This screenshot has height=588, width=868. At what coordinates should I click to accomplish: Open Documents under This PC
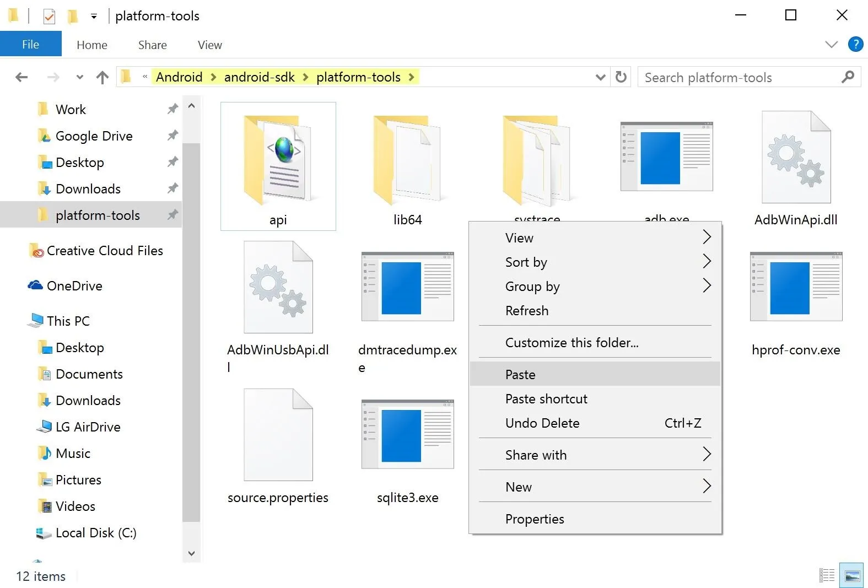click(x=80, y=374)
